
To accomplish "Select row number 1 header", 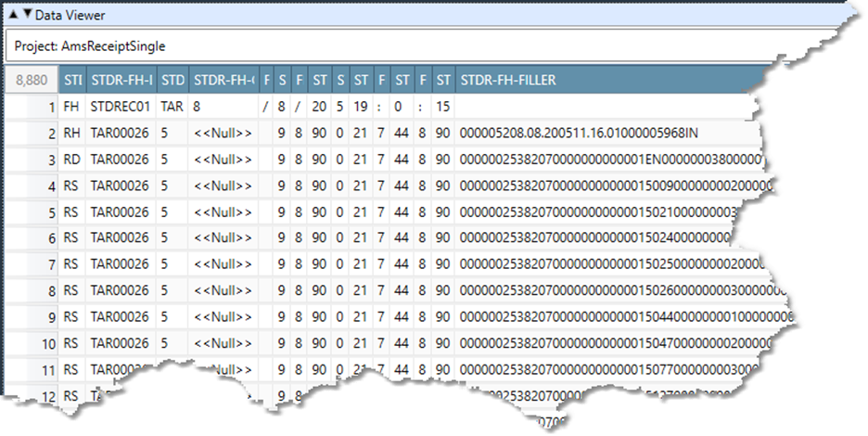I will coord(32,107).
